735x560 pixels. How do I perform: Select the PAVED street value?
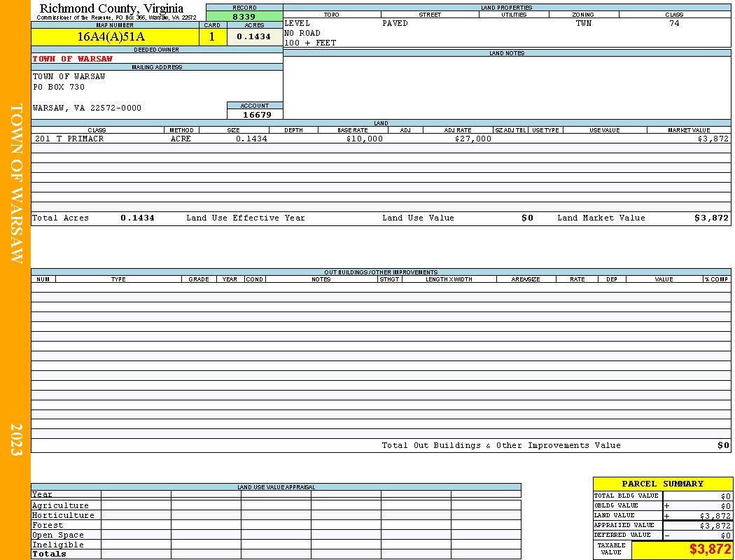point(395,23)
